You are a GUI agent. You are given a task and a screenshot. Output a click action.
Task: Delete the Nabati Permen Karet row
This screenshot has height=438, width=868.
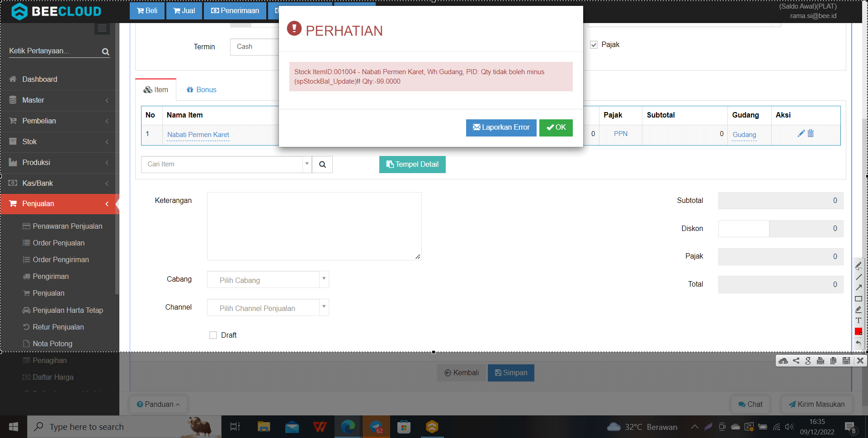point(811,133)
